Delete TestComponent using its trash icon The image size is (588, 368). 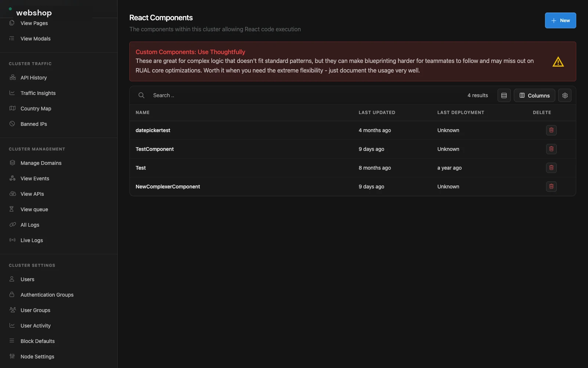coord(551,149)
